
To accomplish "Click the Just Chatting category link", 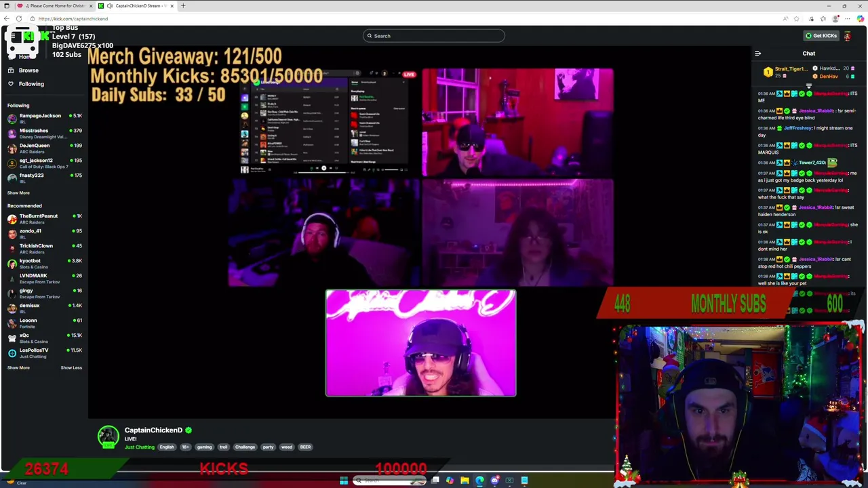I will [x=140, y=447].
